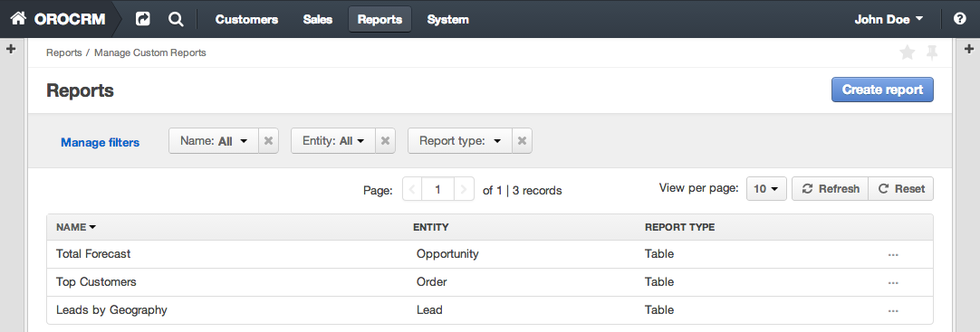Click the Manage Custom Reports breadcrumb
Image resolution: width=980 pixels, height=332 pixels.
coord(150,53)
